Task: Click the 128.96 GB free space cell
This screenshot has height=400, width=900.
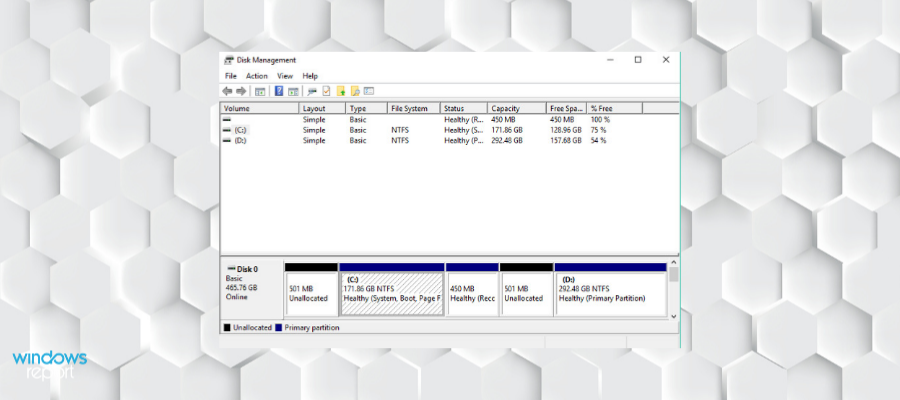Action: pyautogui.click(x=565, y=130)
